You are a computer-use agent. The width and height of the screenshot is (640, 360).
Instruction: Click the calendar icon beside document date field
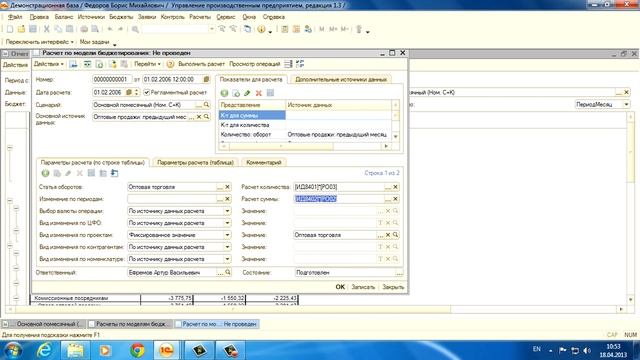206,79
